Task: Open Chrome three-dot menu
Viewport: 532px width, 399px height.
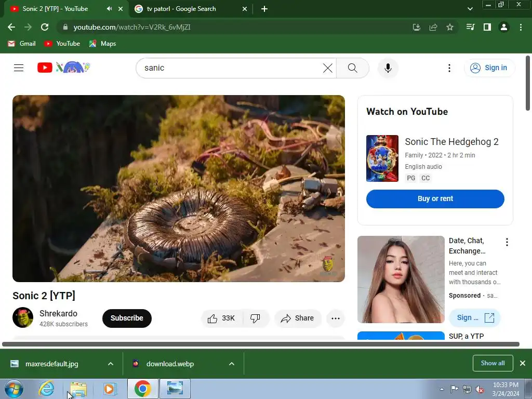Action: (x=521, y=27)
